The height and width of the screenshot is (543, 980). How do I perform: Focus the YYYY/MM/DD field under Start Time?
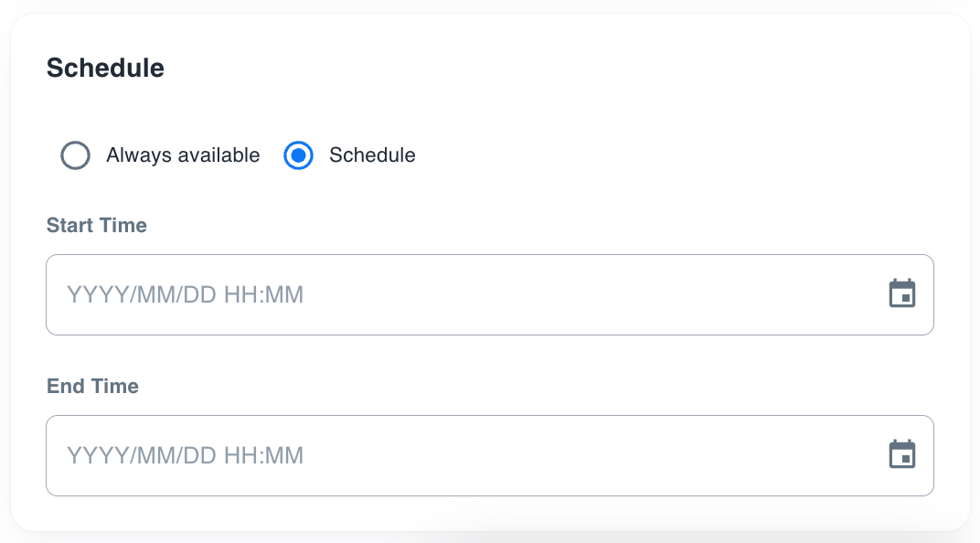click(274, 294)
